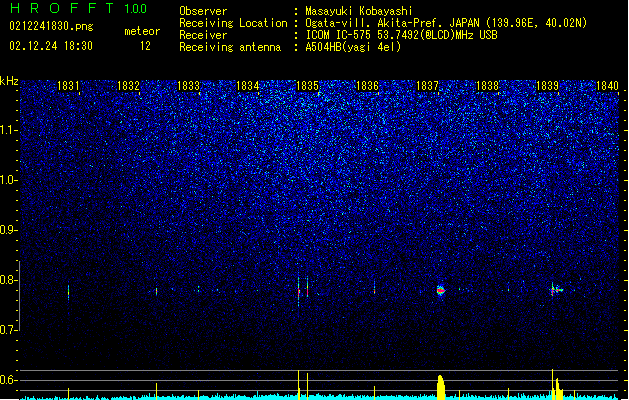Click the 'Observer' field label

pos(203,11)
